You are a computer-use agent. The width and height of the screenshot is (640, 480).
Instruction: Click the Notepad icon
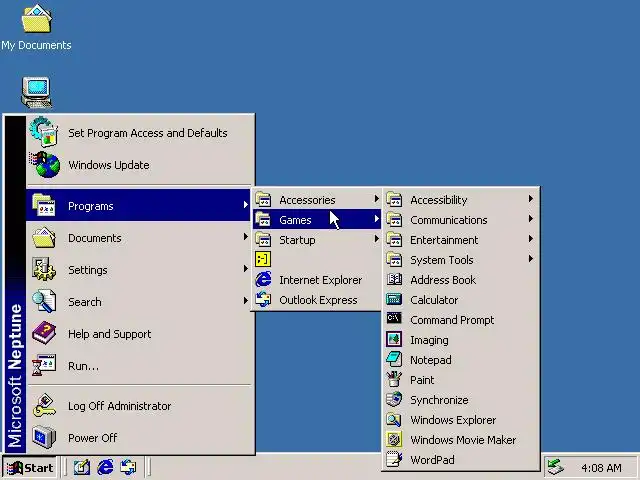click(x=394, y=359)
